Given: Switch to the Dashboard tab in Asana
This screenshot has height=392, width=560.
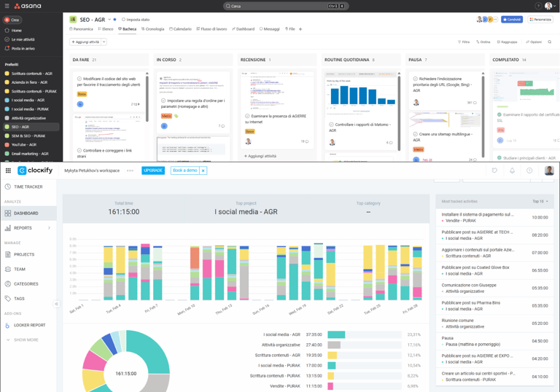Looking at the screenshot, I should click(x=244, y=29).
